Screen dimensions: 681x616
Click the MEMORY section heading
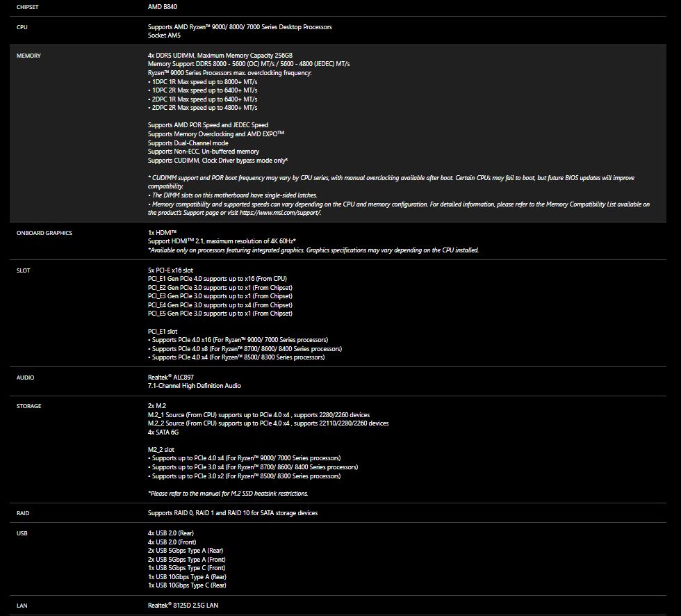[x=28, y=56]
